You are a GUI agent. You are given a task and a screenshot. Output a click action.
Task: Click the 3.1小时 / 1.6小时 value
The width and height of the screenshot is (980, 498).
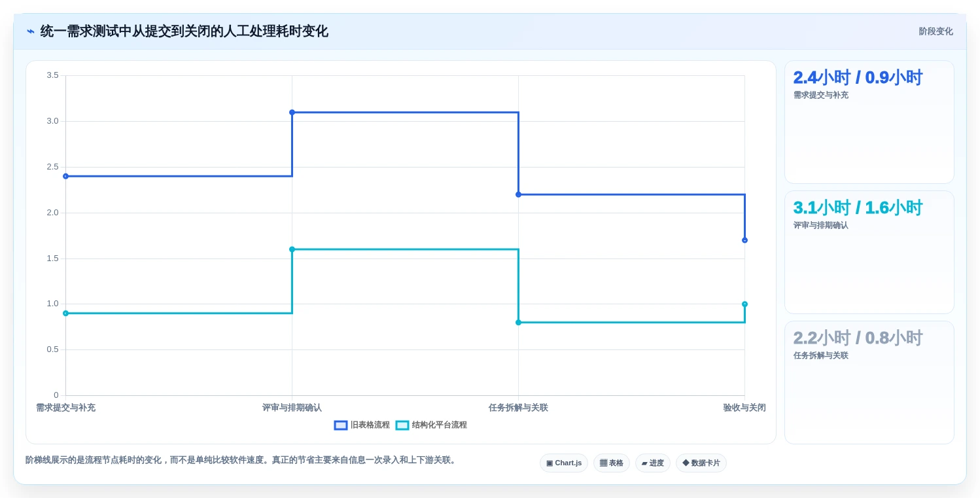858,208
